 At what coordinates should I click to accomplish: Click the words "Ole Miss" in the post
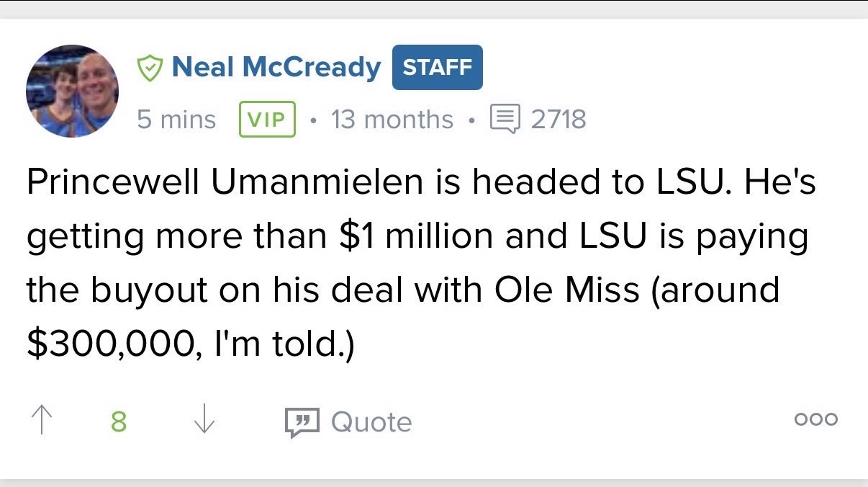pos(567,290)
